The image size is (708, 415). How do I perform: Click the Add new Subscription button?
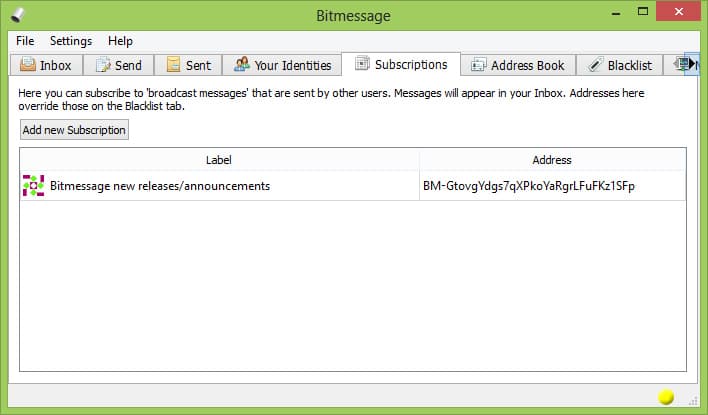pyautogui.click(x=75, y=130)
